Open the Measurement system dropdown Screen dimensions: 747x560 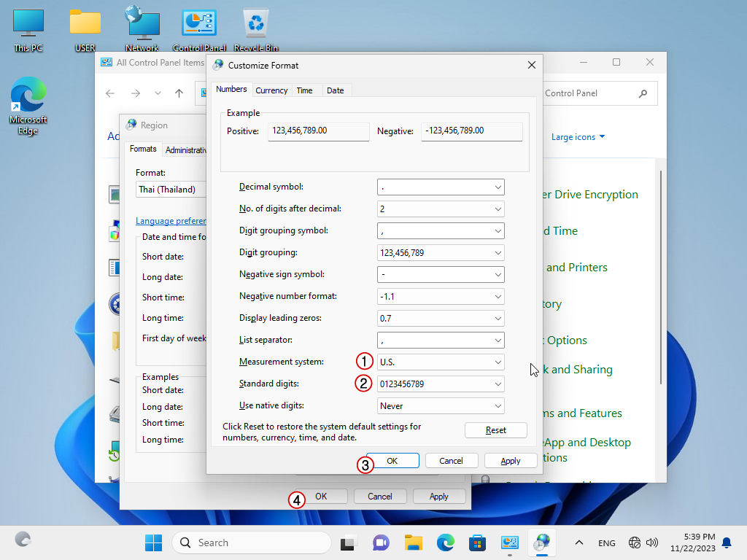point(441,362)
